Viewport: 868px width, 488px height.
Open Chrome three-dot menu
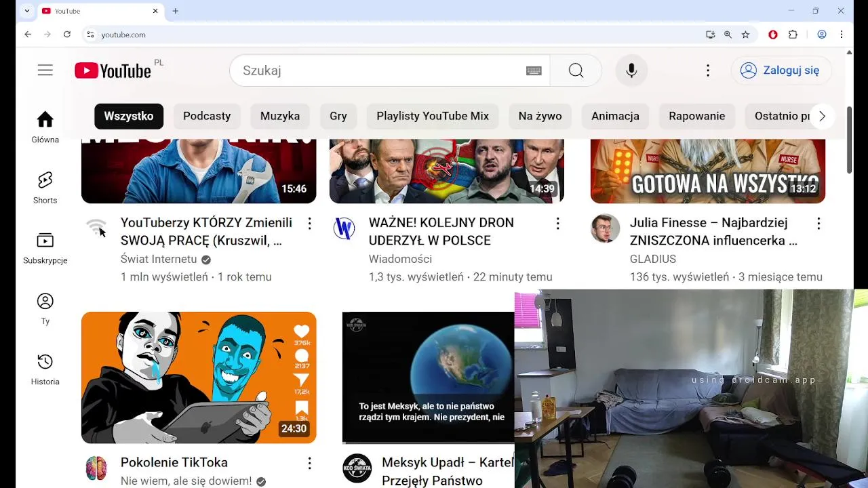842,35
